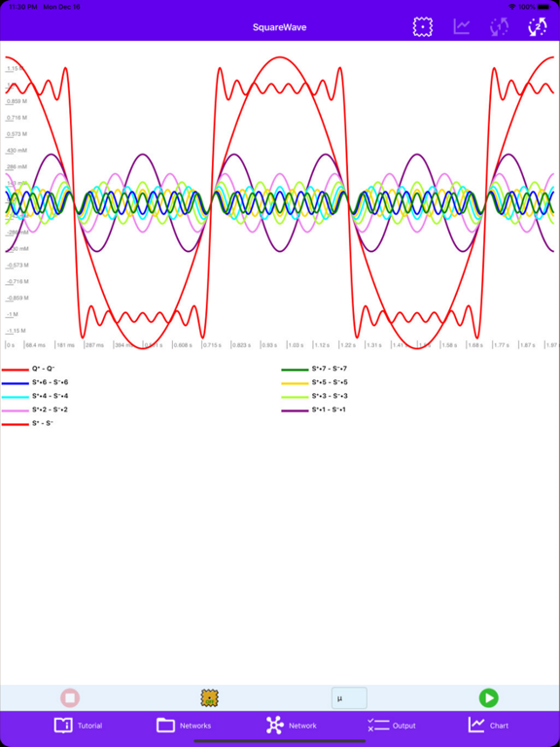Tap the golden wavy square 'off' icon

(x=210, y=698)
